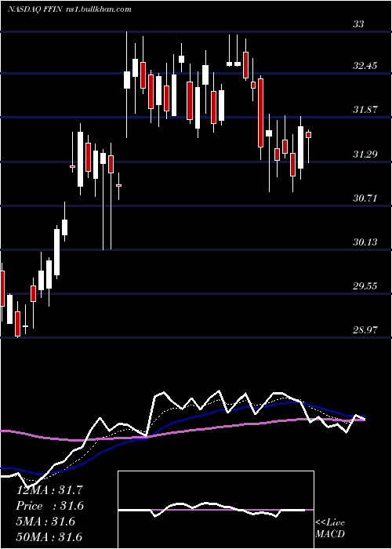
Task: Click the 50MA : 31.6 readout
Action: tap(49, 537)
